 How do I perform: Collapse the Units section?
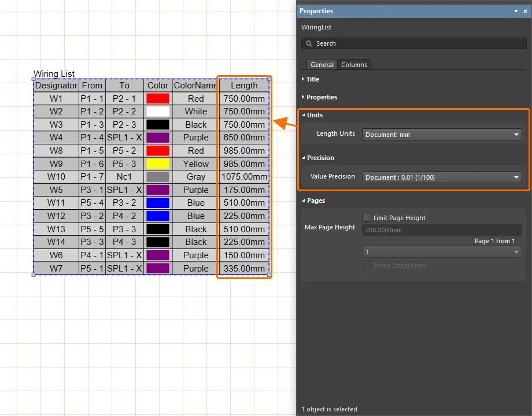[x=314, y=115]
